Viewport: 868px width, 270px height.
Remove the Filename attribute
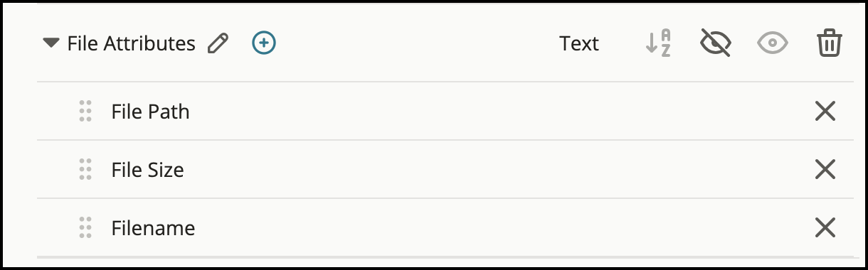825,228
